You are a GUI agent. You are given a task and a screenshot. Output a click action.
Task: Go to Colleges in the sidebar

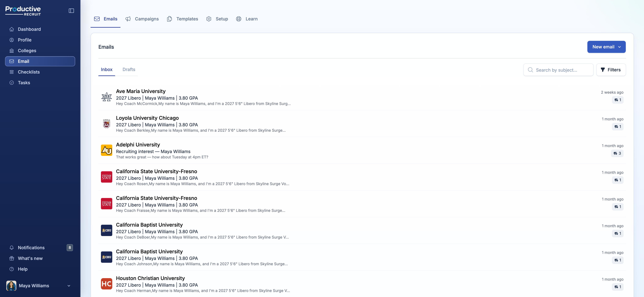40,51
